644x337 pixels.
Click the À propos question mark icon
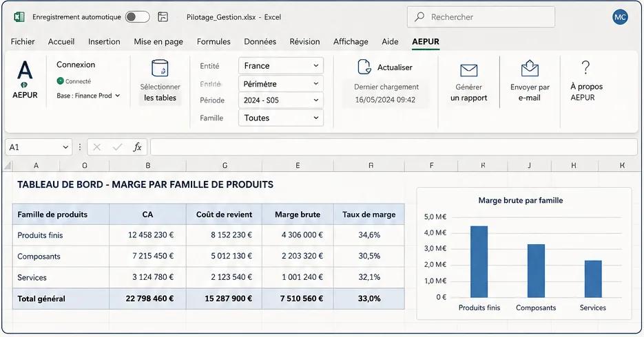pyautogui.click(x=585, y=67)
